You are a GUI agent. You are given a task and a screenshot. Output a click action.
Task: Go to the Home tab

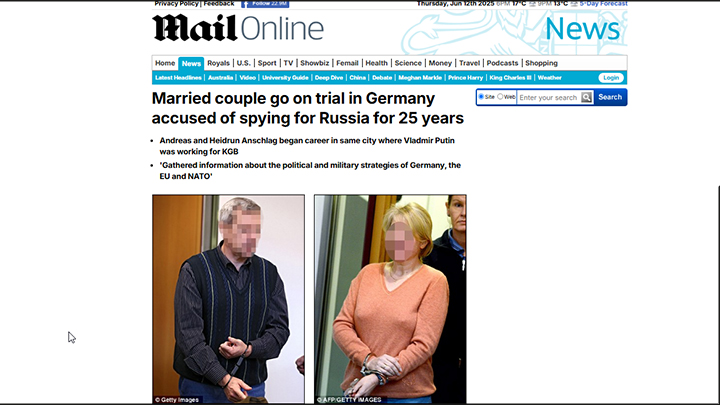(x=165, y=63)
